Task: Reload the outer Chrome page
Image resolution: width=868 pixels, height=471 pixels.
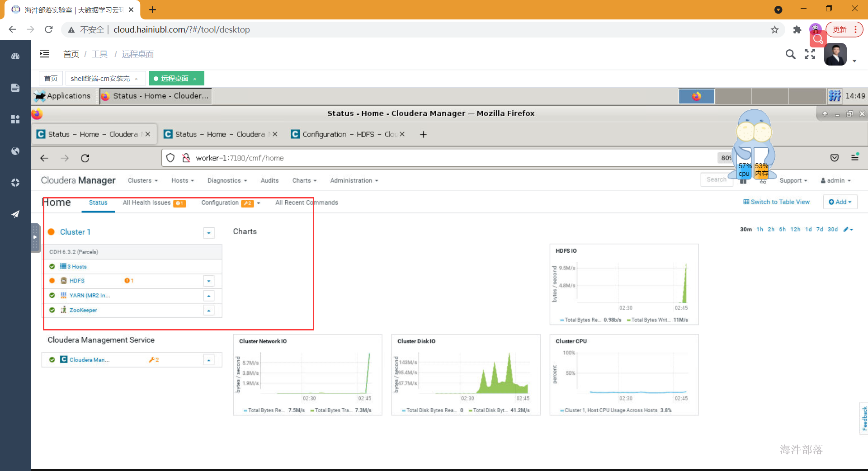Action: tap(49, 30)
